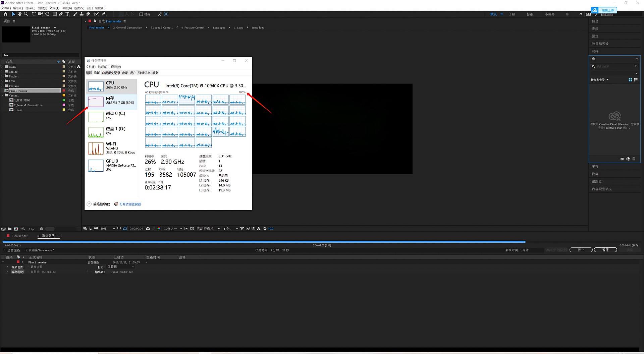Image resolution: width=644 pixels, height=354 pixels.
Task: Click the Home icon in After Effects toolbar
Action: [5, 14]
